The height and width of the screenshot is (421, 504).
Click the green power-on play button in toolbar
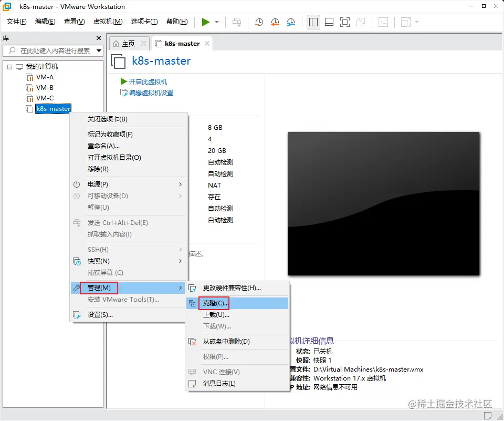(x=206, y=22)
